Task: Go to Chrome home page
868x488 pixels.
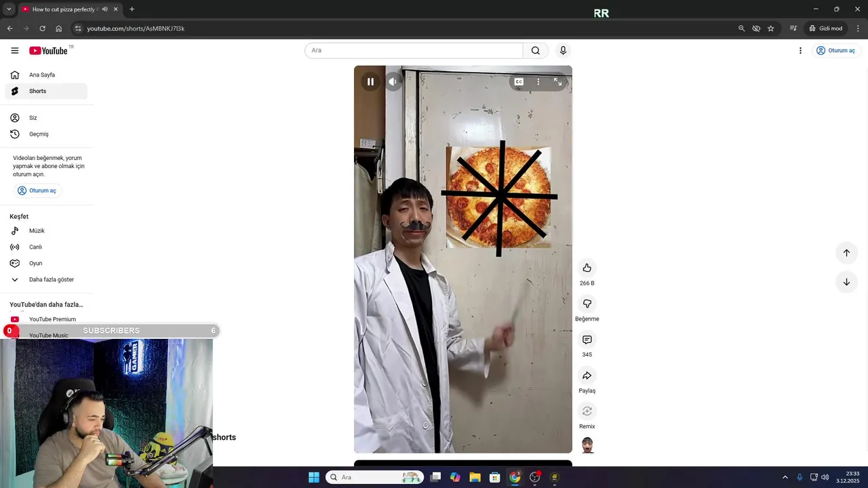Action: click(58, 28)
